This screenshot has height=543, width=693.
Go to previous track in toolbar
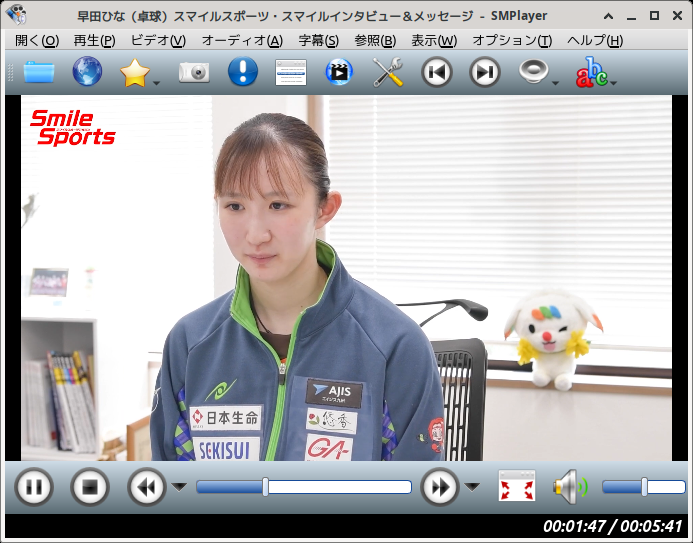tap(437, 72)
